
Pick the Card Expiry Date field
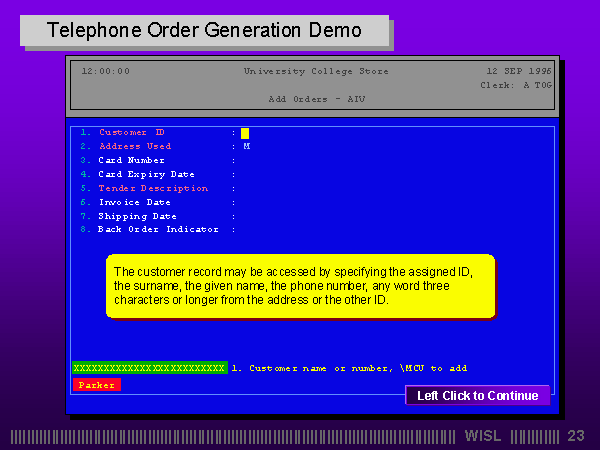(145, 174)
